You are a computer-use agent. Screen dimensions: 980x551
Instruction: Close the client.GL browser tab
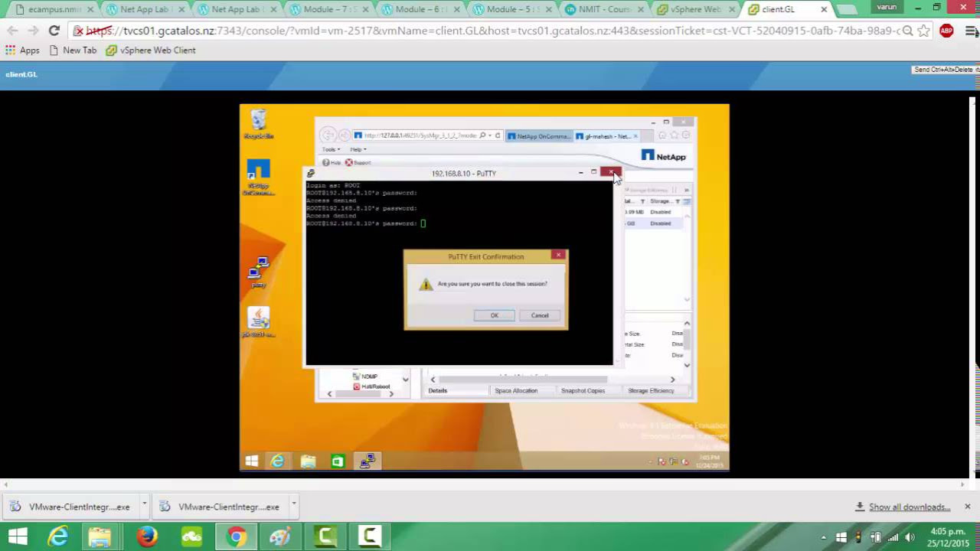(x=824, y=9)
